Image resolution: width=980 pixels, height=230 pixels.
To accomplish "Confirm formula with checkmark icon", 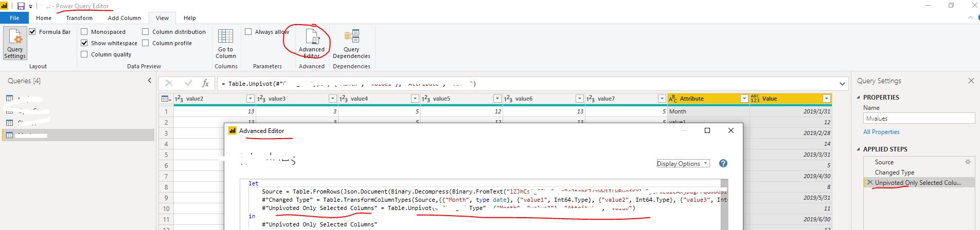I will pyautogui.click(x=188, y=83).
